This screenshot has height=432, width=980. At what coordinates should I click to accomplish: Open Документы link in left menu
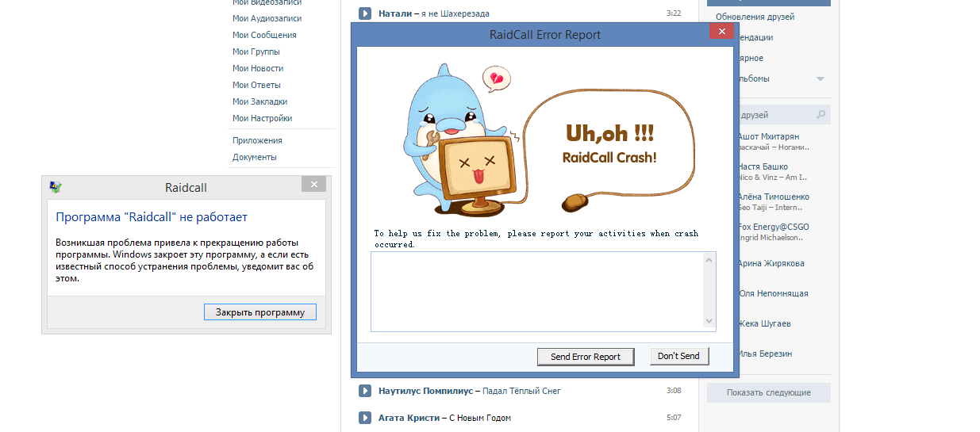coord(254,157)
